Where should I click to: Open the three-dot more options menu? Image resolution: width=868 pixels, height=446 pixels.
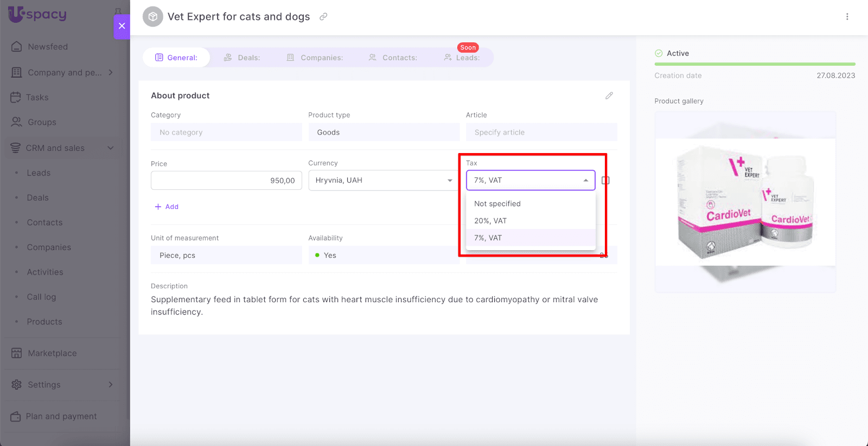point(847,17)
